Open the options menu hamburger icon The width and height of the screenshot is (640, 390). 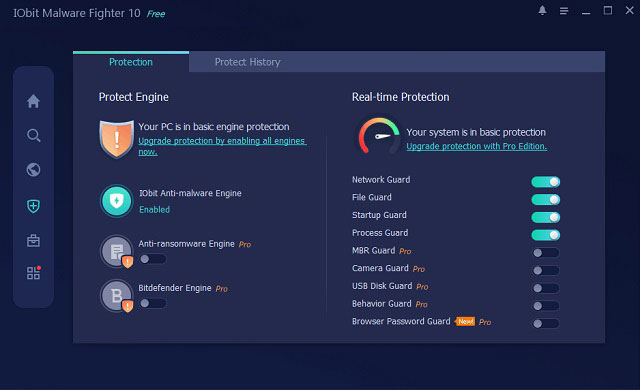point(564,11)
